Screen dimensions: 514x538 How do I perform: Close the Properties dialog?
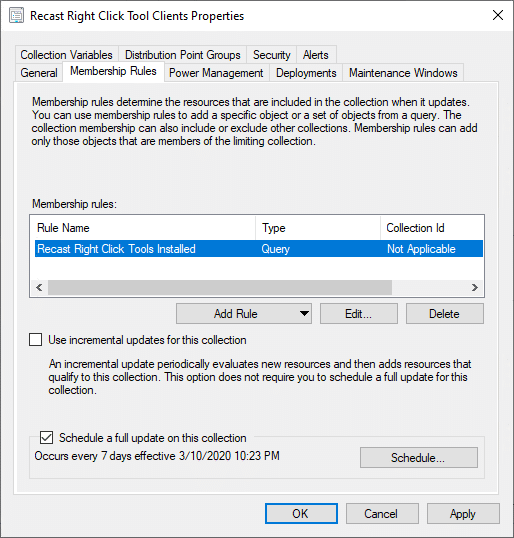(498, 15)
